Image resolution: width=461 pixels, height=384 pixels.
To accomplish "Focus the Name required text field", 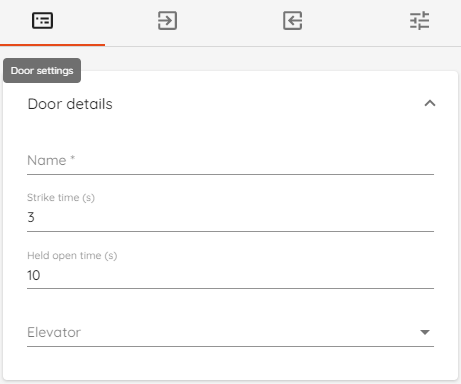I will 230,161.
